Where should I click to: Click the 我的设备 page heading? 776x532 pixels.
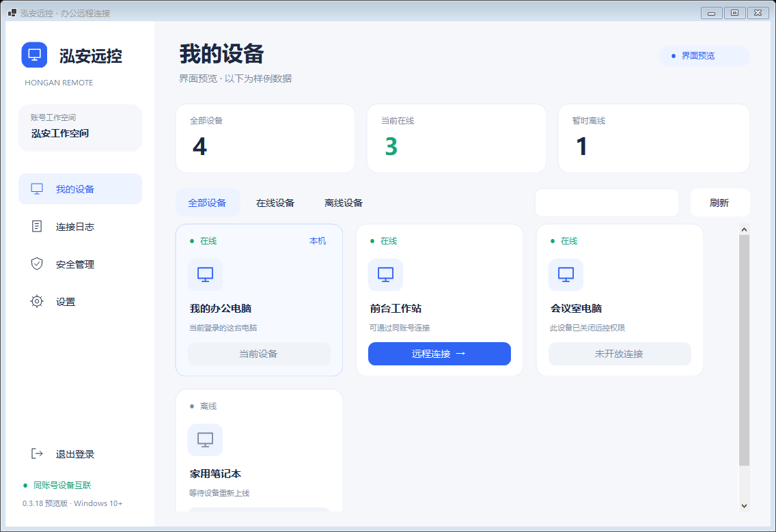(x=221, y=53)
